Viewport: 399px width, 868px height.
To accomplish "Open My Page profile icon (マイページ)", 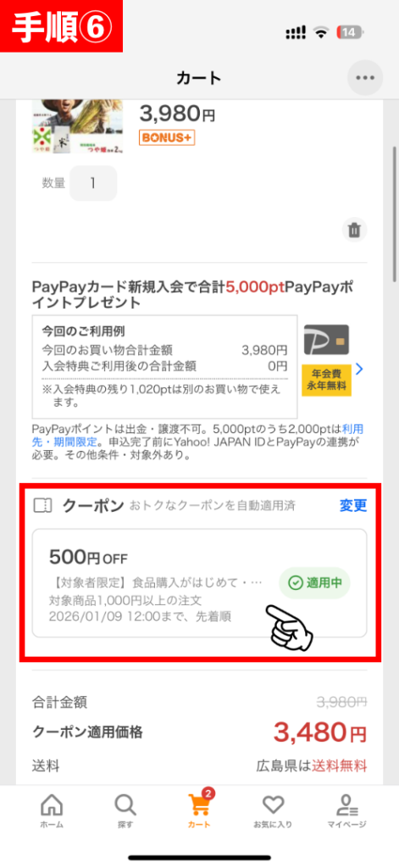I will click(x=346, y=811).
